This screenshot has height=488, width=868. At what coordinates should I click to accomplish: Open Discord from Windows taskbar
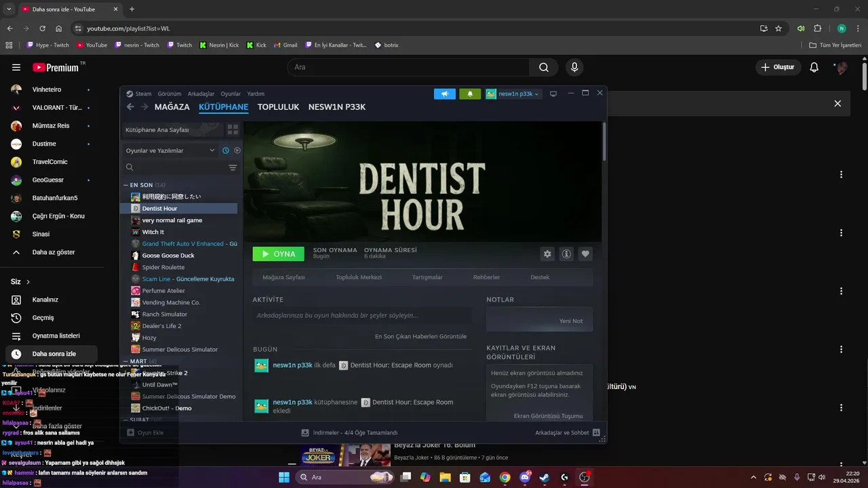tap(524, 477)
